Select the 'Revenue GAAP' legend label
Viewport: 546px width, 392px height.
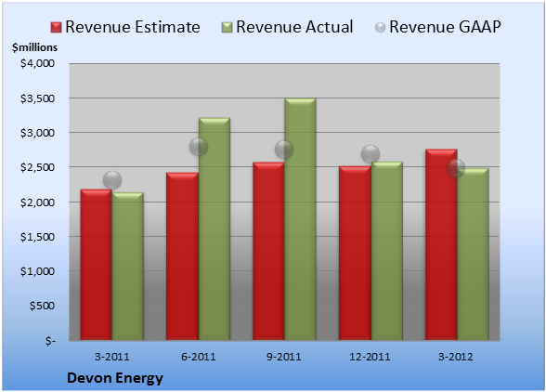click(x=446, y=27)
